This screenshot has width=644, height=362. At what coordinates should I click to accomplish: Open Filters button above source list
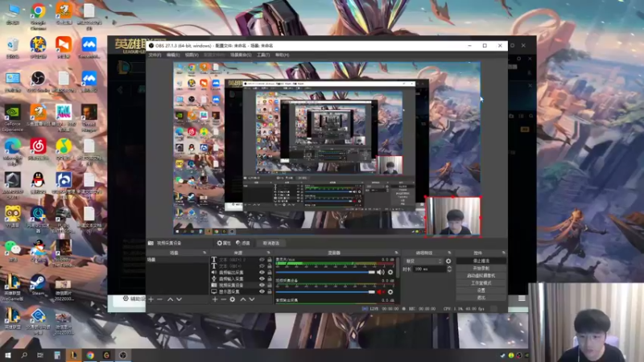click(243, 244)
